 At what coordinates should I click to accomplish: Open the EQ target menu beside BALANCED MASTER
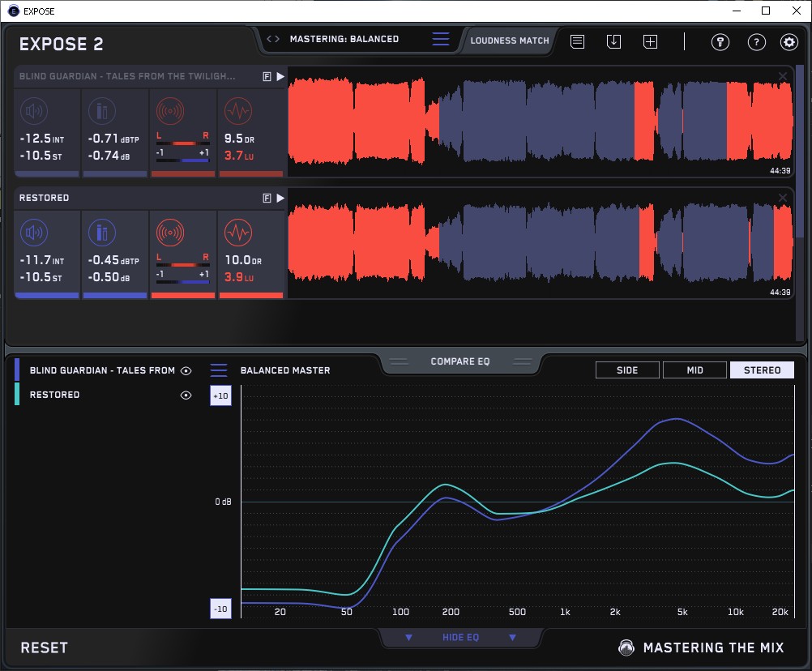click(219, 370)
